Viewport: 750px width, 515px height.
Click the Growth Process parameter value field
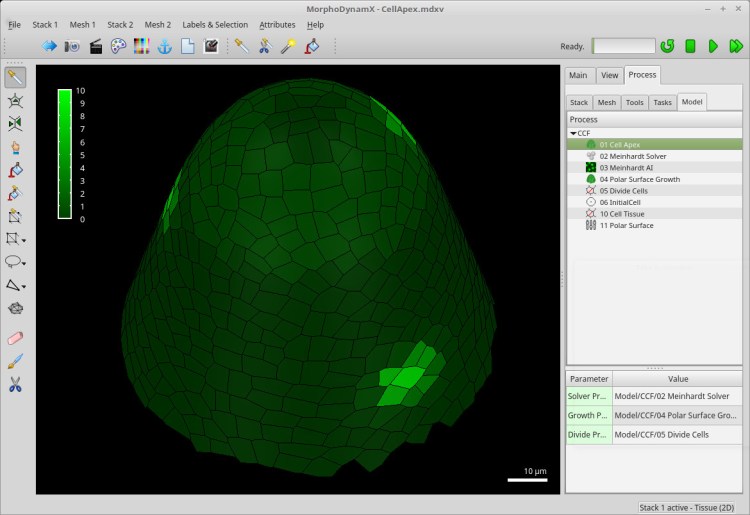(x=677, y=416)
